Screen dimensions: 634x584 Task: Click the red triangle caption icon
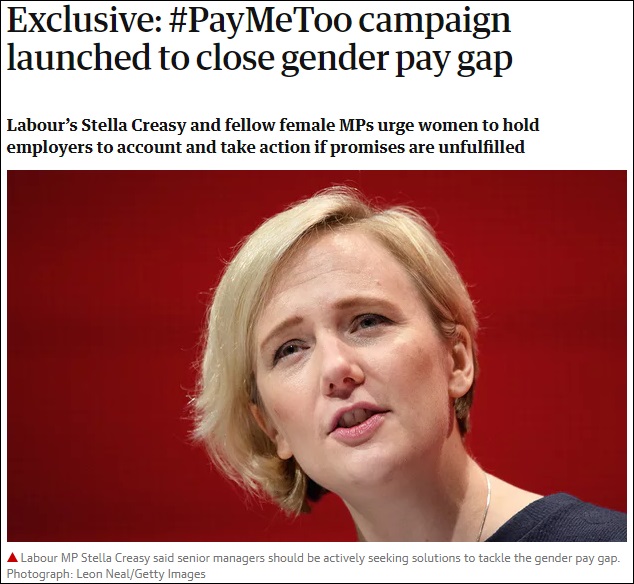click(x=12, y=558)
